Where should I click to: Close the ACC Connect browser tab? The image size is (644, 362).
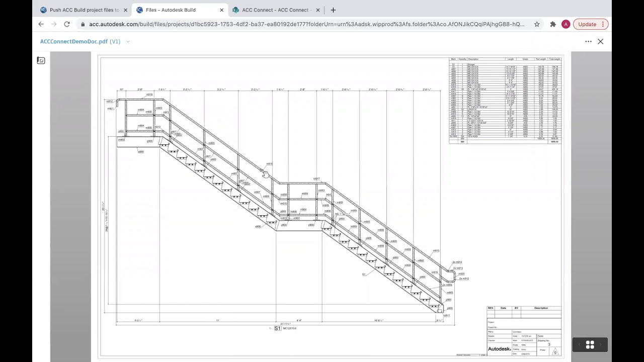317,10
